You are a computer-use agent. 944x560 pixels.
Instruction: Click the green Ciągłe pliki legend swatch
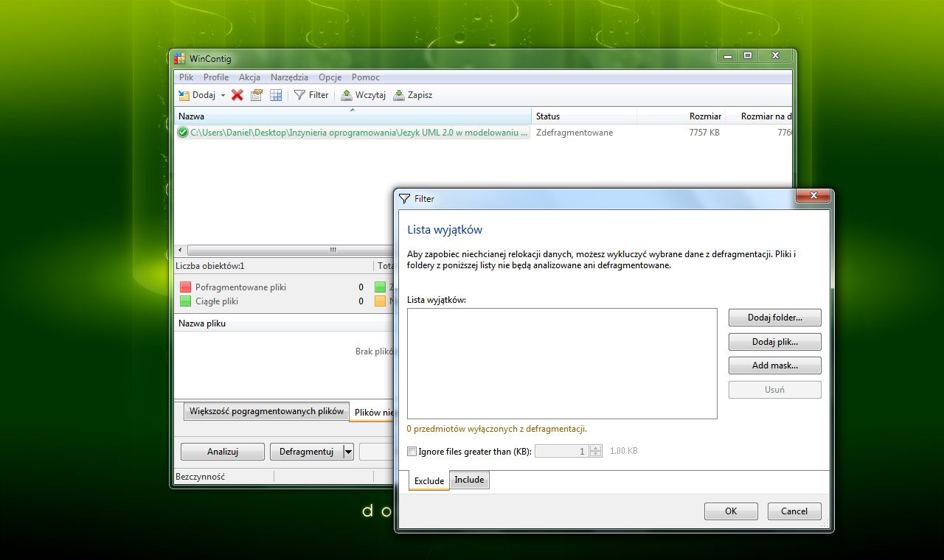click(x=185, y=301)
